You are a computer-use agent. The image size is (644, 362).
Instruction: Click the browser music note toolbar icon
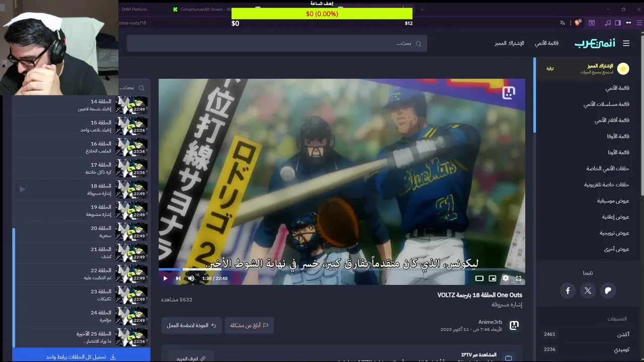point(608,23)
